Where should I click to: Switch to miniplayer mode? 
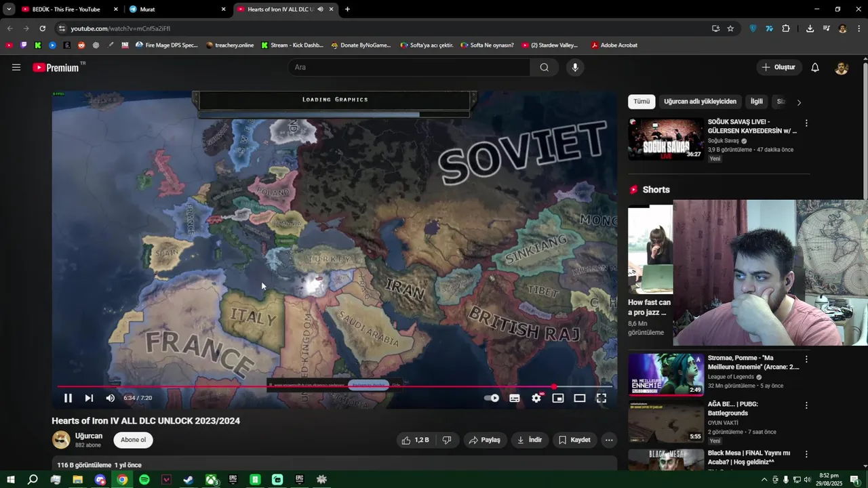558,398
